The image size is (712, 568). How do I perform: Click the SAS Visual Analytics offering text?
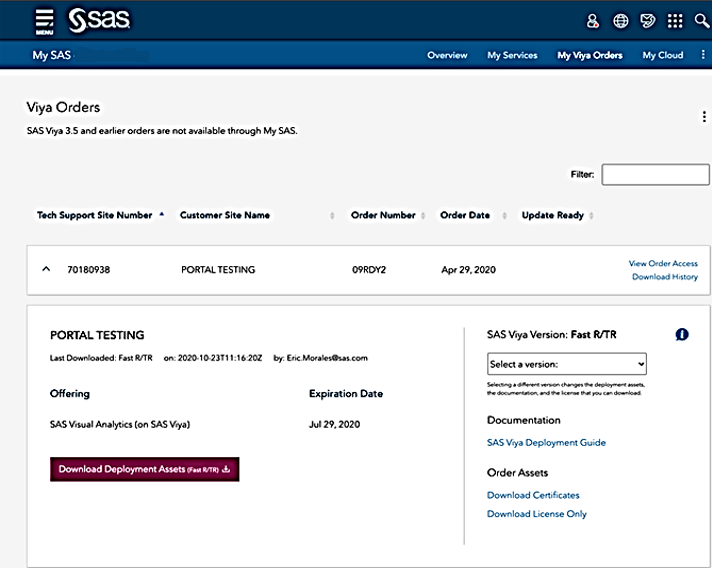click(120, 425)
